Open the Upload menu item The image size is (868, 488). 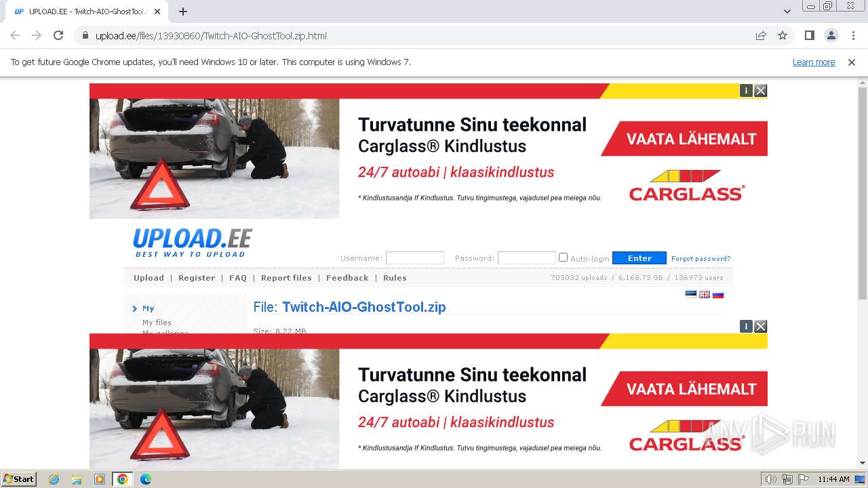149,278
